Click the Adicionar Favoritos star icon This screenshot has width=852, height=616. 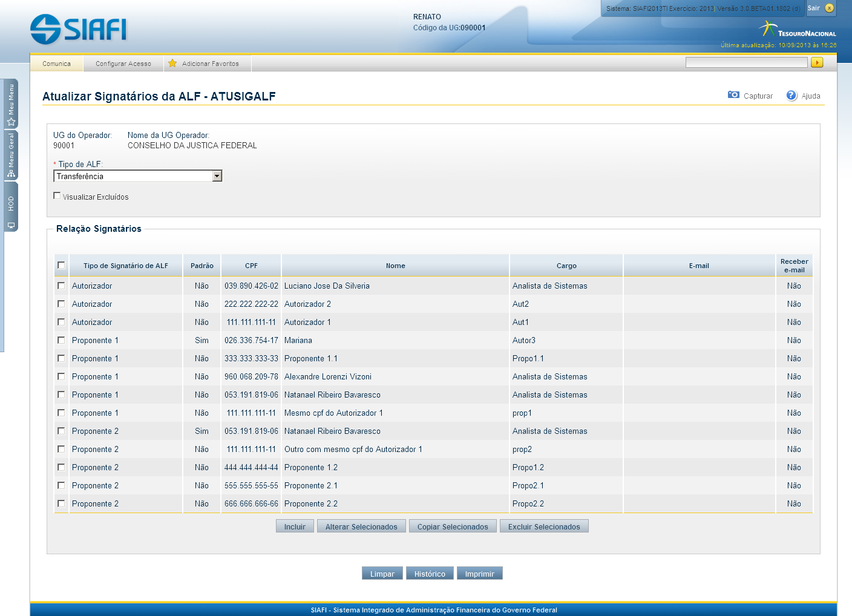(x=172, y=64)
